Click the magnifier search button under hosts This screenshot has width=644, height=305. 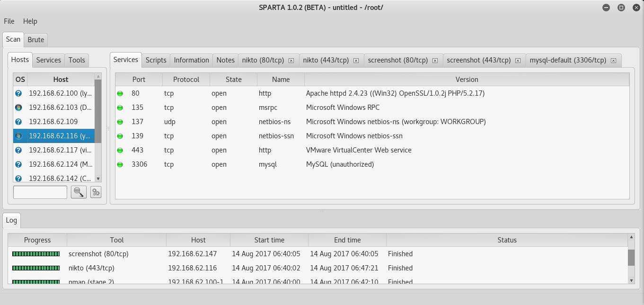click(x=79, y=192)
